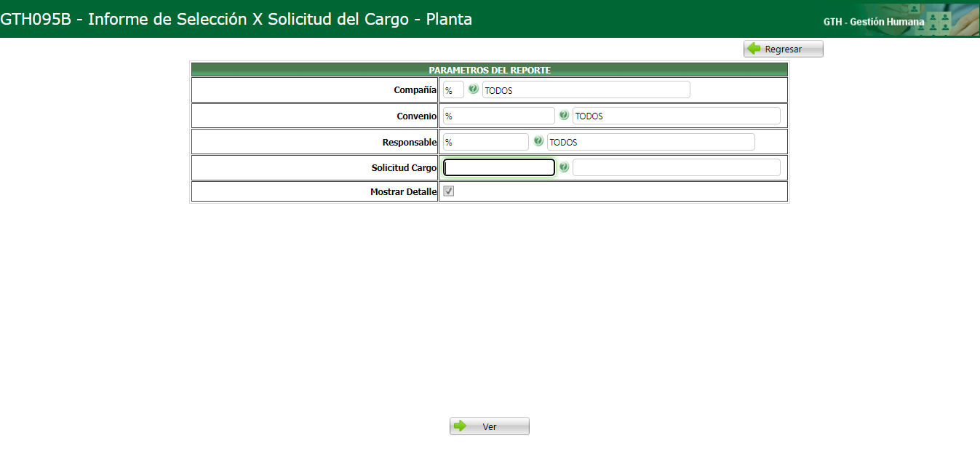This screenshot has width=980, height=465.
Task: Click the PARAMETROS DEL REPORTE header bar
Action: (489, 69)
